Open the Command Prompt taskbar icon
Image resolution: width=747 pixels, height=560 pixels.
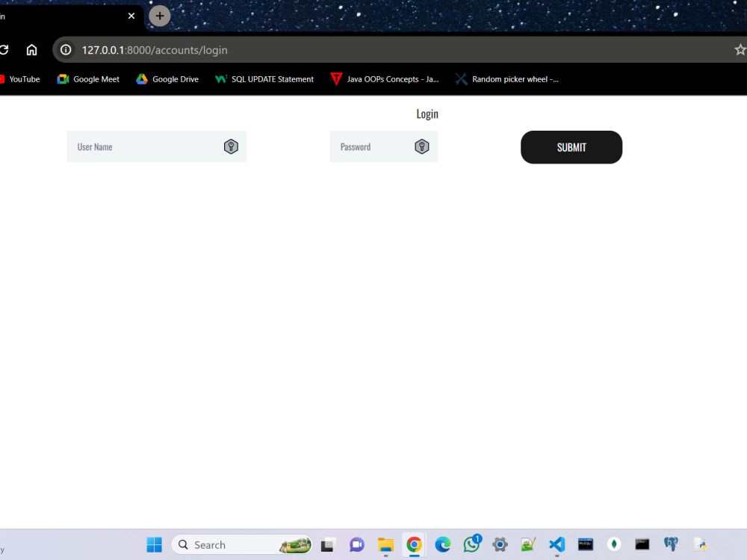coord(642,545)
